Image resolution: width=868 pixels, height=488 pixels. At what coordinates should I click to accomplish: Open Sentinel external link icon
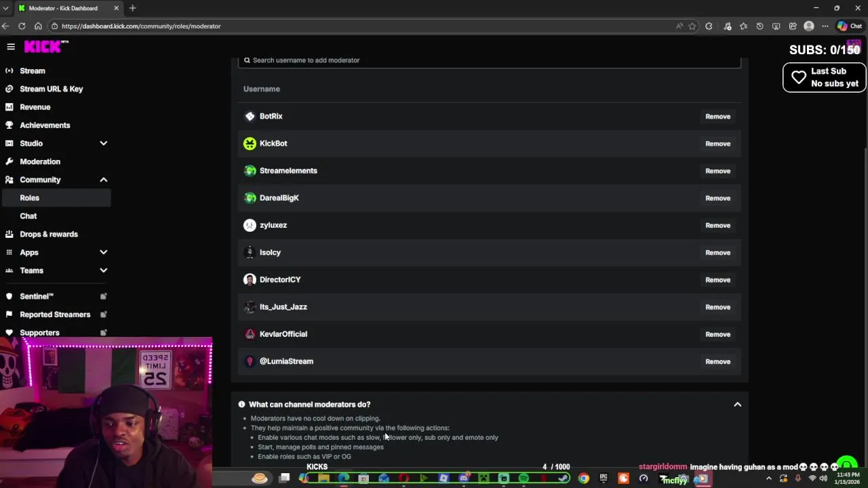(104, 296)
